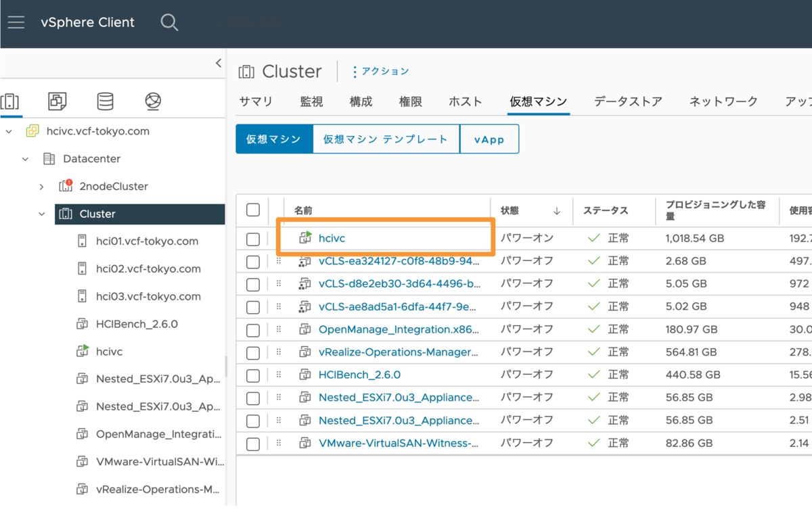Click the drag handle on HCIBench_2.6.0 table row

point(278,375)
